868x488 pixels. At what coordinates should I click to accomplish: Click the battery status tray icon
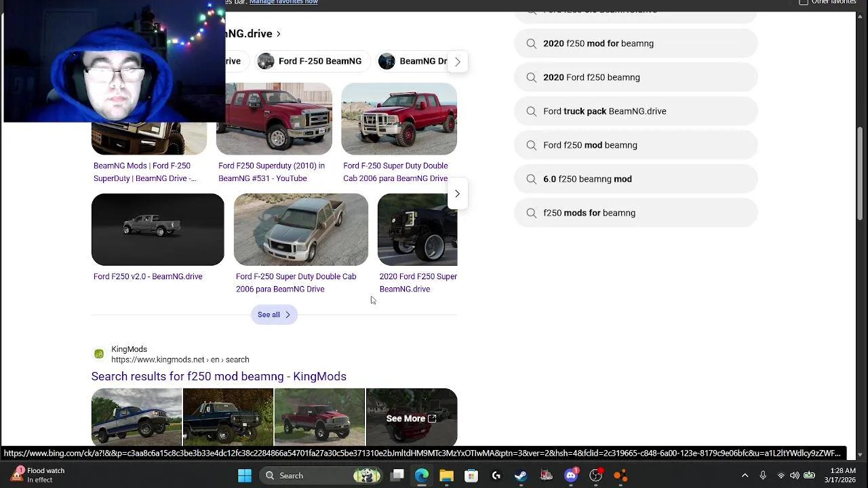click(x=809, y=476)
